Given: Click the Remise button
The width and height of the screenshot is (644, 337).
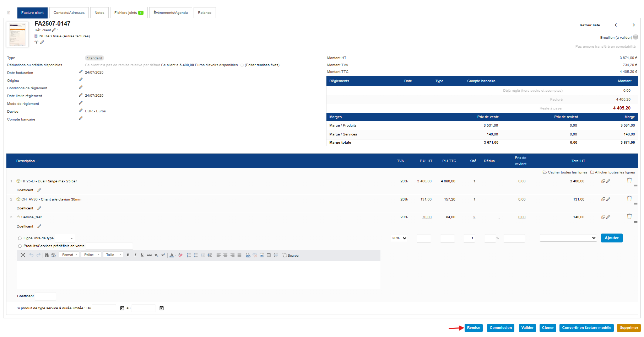Looking at the screenshot, I should tap(473, 328).
